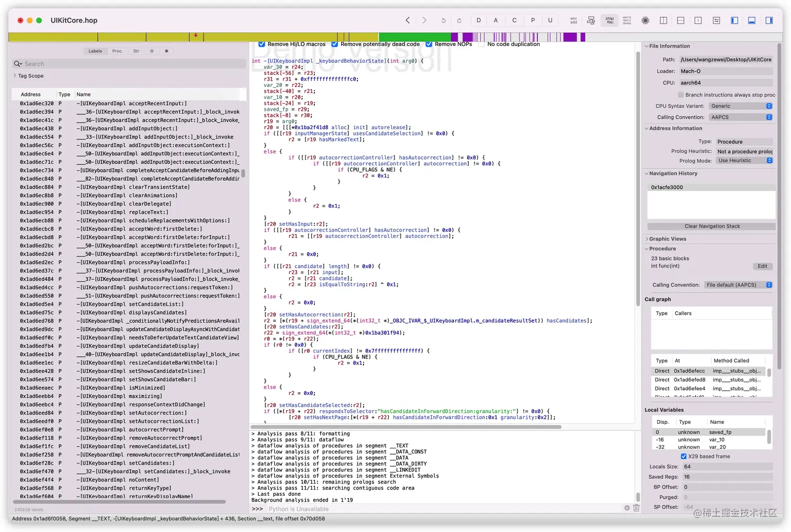Switch to ASM mode (mov add icon)
The width and height of the screenshot is (791, 532).
click(x=573, y=20)
